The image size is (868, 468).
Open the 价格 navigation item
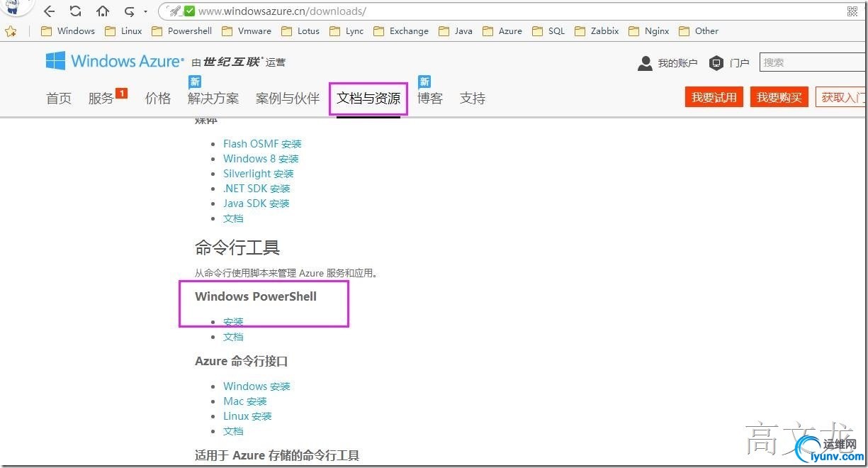(x=158, y=99)
